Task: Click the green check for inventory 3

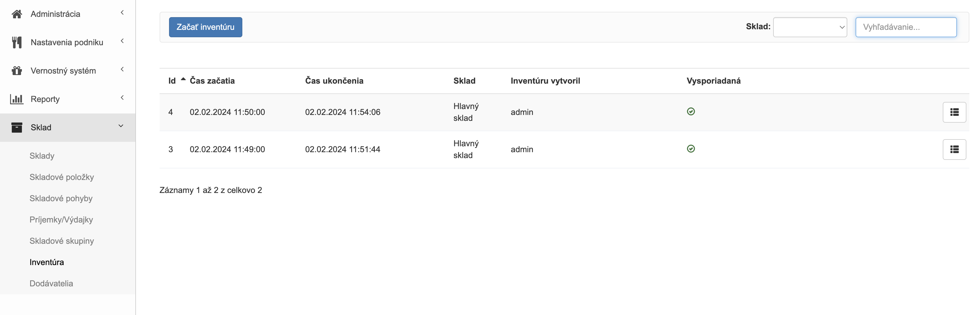Action: [691, 149]
